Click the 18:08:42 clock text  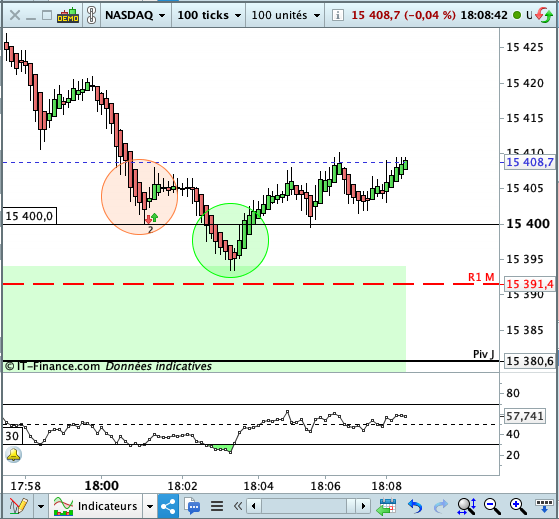(484, 15)
